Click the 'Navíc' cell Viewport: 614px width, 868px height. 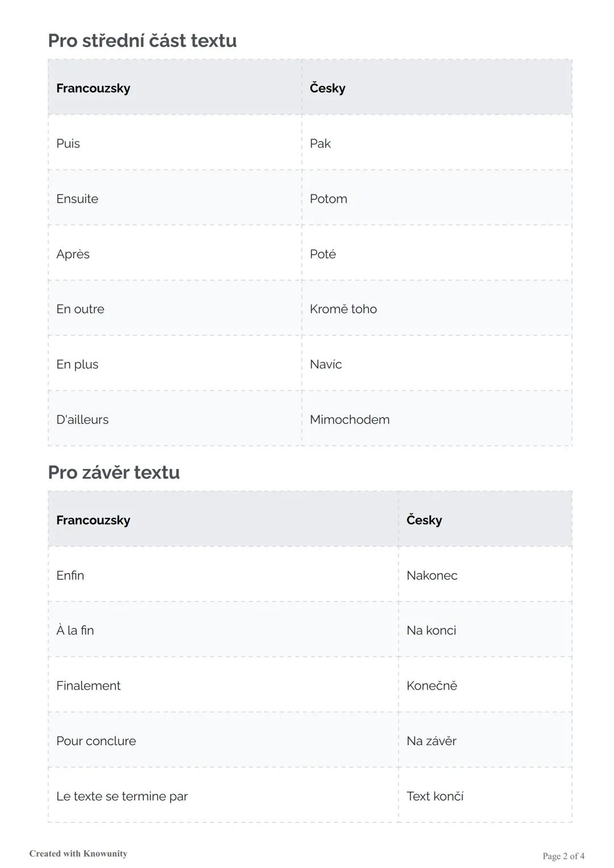[326, 364]
